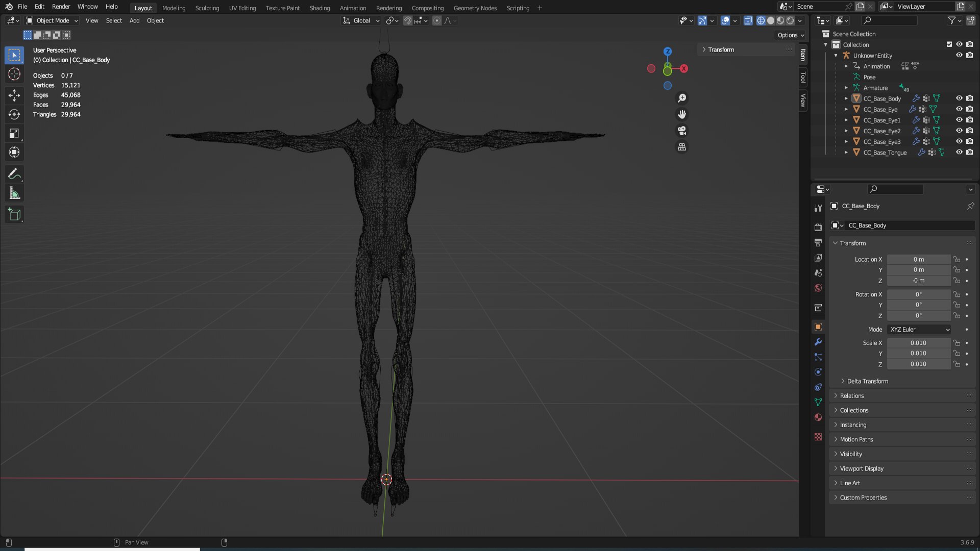Select the Measure tool

14,193
